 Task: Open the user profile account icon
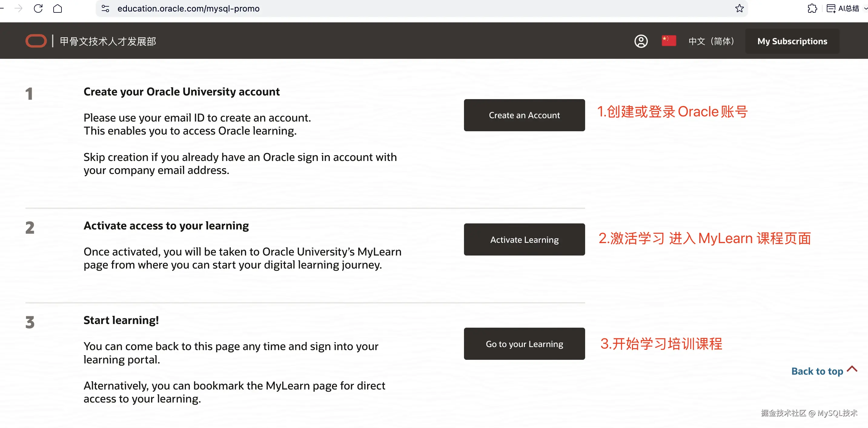tap(641, 41)
